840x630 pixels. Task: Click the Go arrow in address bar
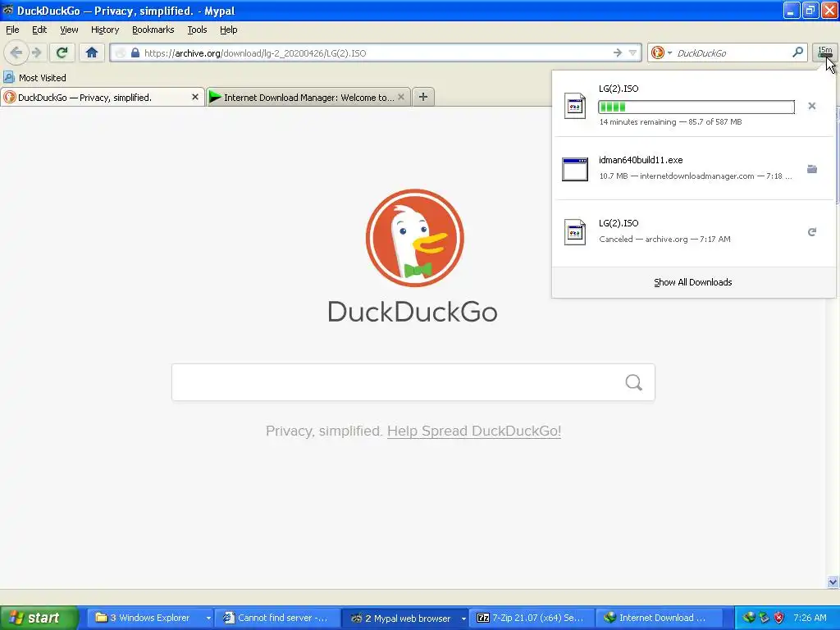click(617, 52)
